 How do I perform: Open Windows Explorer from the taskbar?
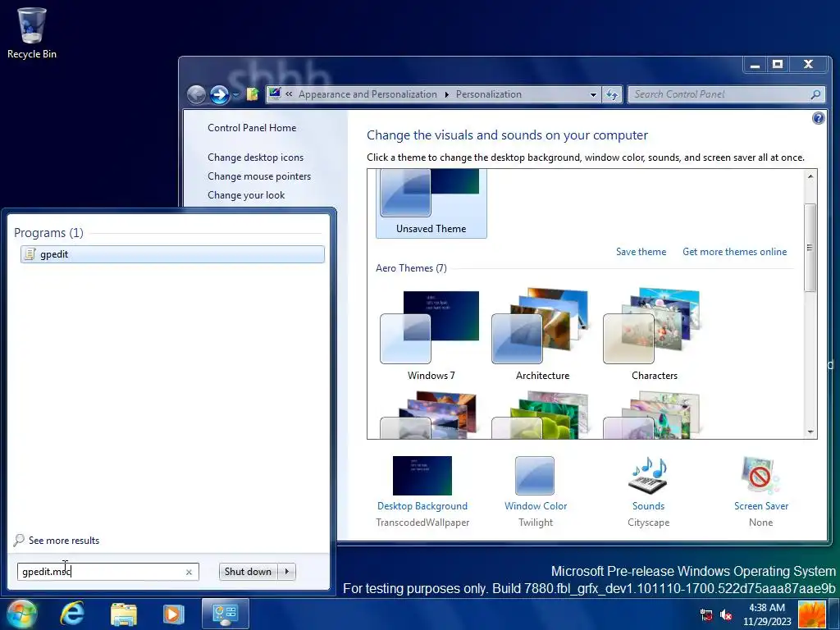coord(123,614)
